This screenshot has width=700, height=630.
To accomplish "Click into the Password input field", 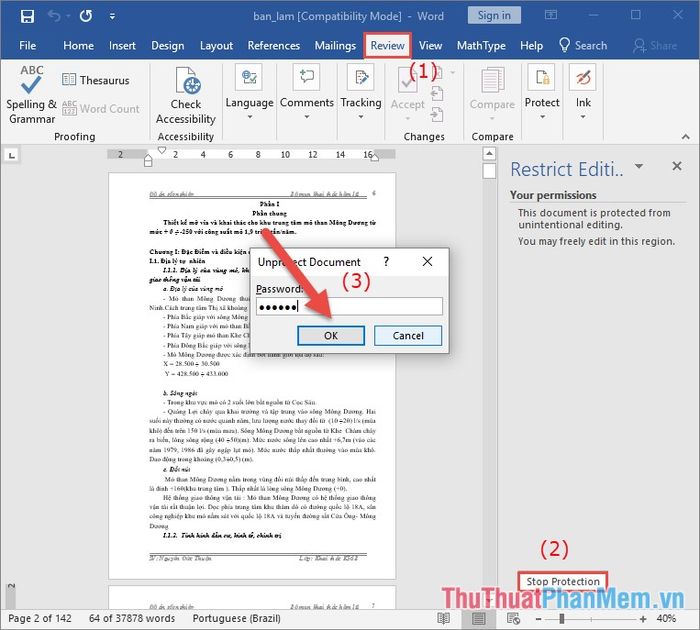I will [348, 307].
